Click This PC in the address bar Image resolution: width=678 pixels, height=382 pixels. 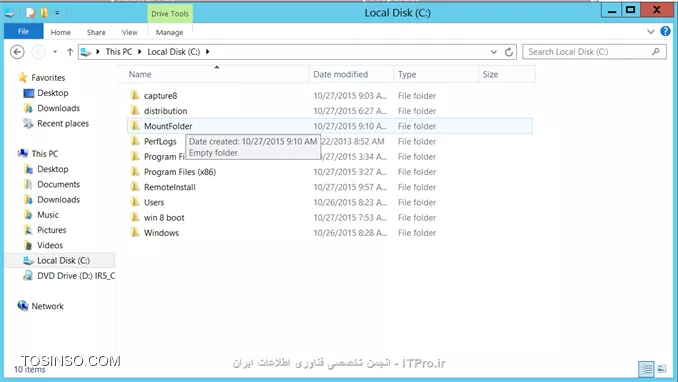(119, 51)
